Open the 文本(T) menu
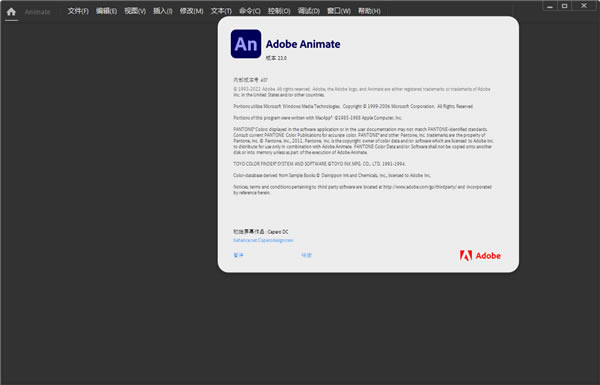The image size is (600, 385). pos(221,11)
